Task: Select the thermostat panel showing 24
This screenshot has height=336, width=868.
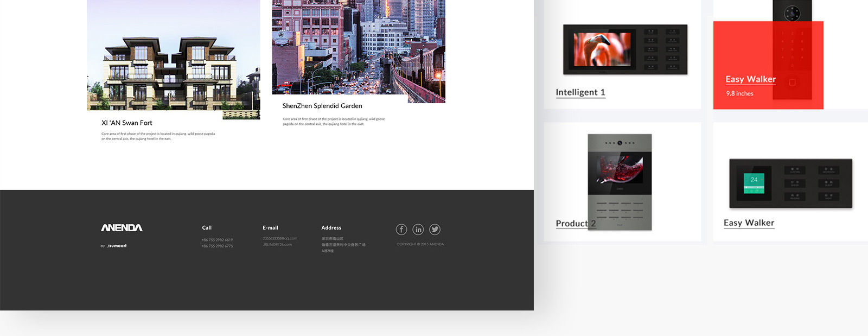Action: point(790,183)
